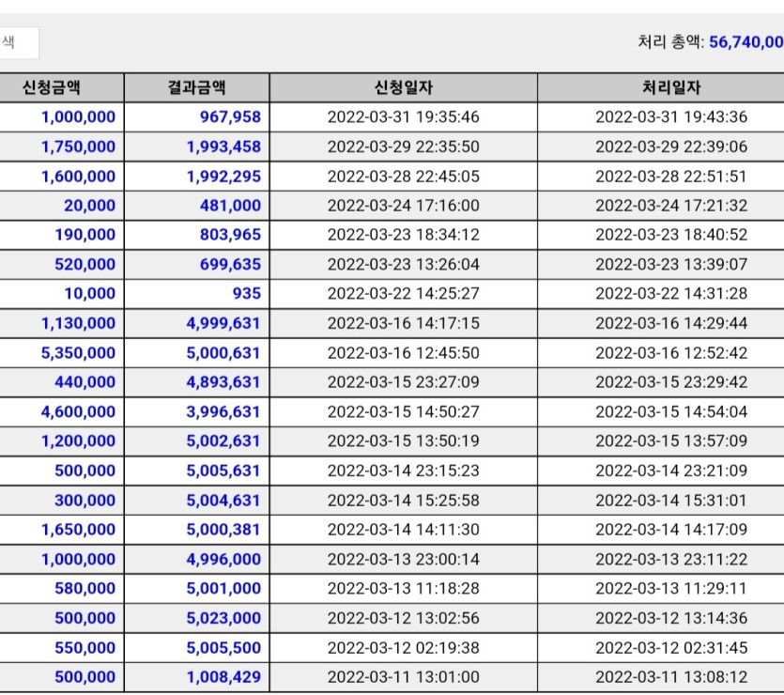Click request date 2022-03-13 23:00:14
This screenshot has width=784, height=695.
pos(404,560)
